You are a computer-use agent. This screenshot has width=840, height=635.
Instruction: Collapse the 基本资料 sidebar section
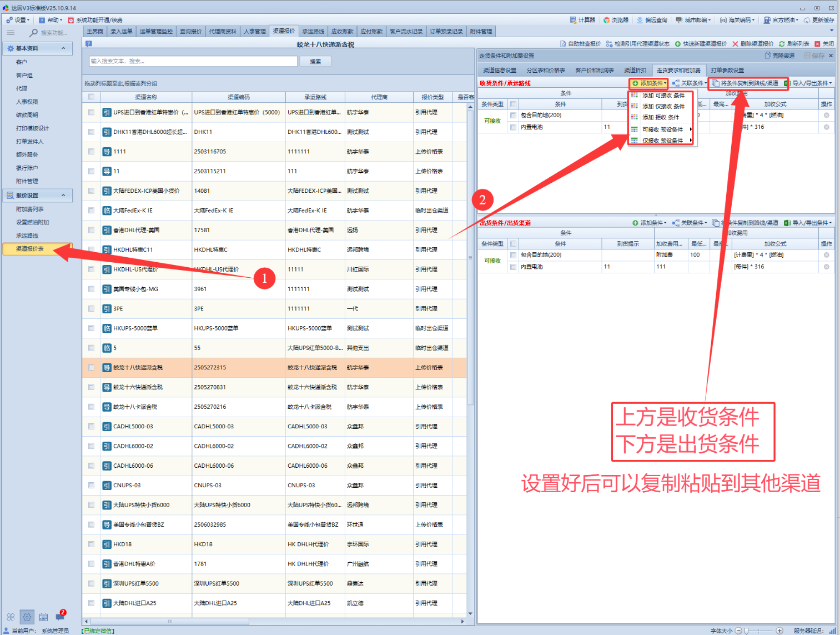coord(63,48)
